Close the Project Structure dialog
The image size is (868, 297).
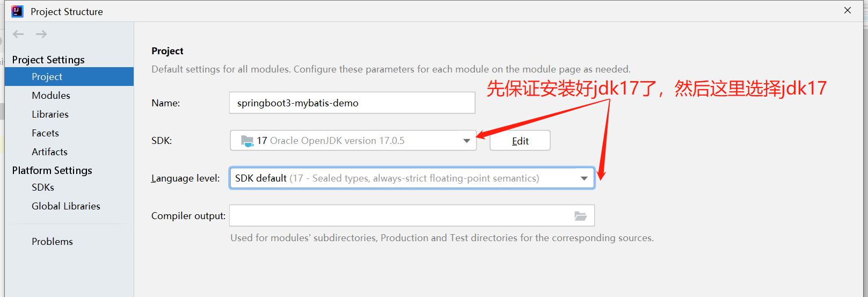pyautogui.click(x=848, y=10)
